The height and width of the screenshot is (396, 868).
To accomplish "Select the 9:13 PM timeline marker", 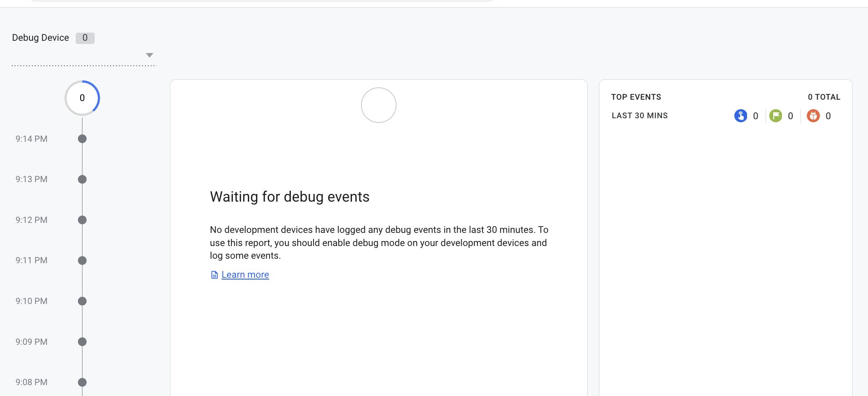I will point(82,179).
